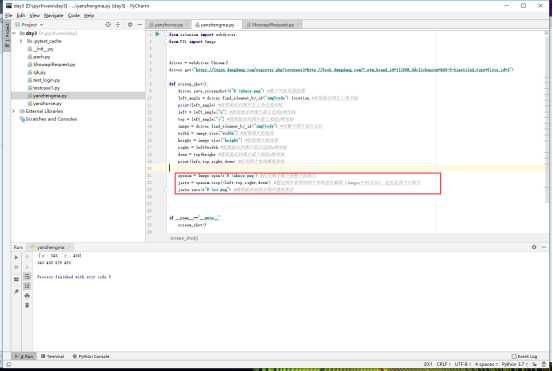Open Project panel settings gear
This screenshot has height=371, width=553.
coord(130,25)
